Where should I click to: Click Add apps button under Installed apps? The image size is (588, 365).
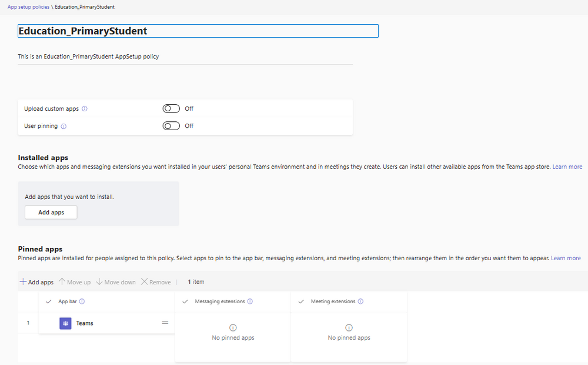point(51,213)
